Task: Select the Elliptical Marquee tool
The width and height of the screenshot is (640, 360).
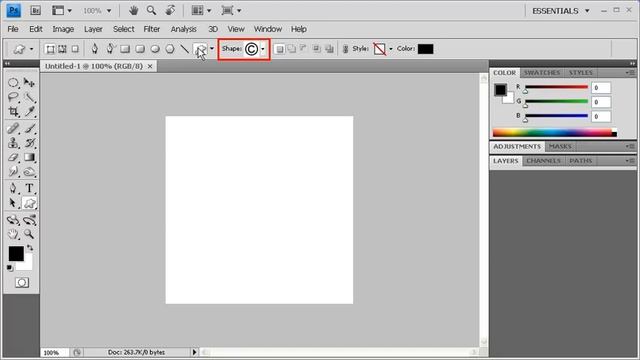Action: pos(13,82)
